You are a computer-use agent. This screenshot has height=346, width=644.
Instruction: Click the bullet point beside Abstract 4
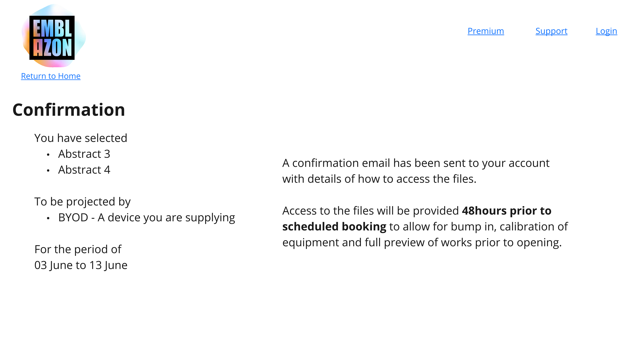pyautogui.click(x=48, y=171)
